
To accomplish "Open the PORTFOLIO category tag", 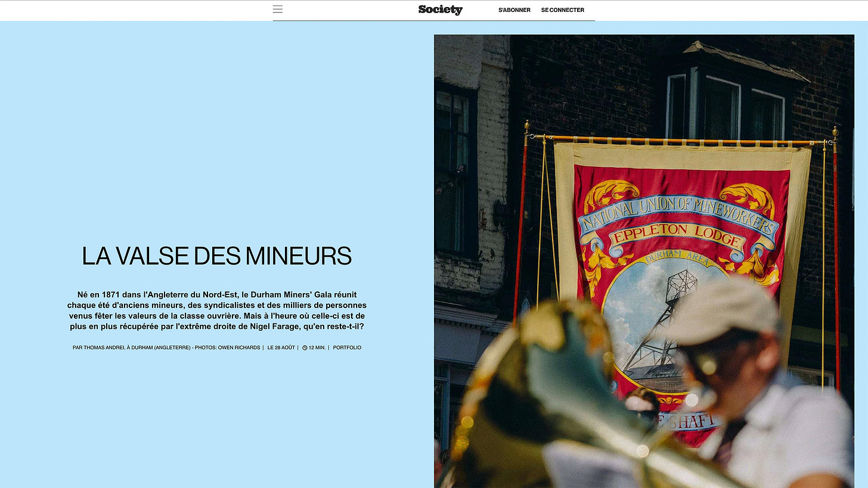I will click(347, 347).
